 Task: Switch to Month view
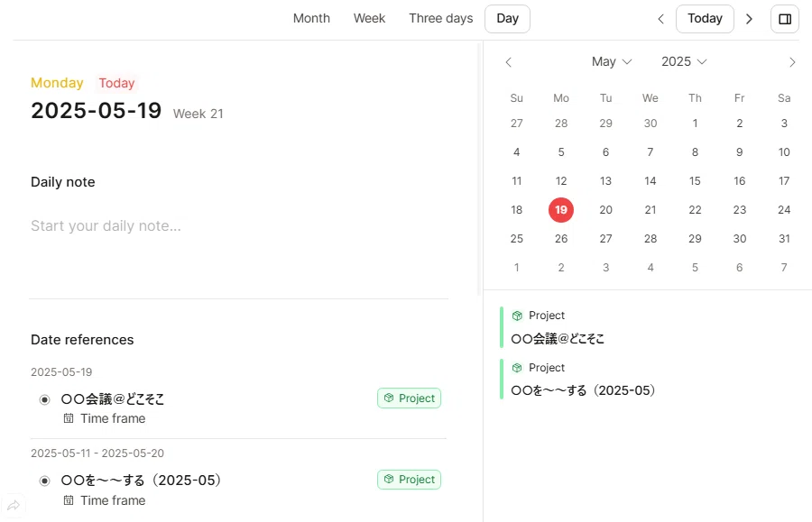(311, 19)
